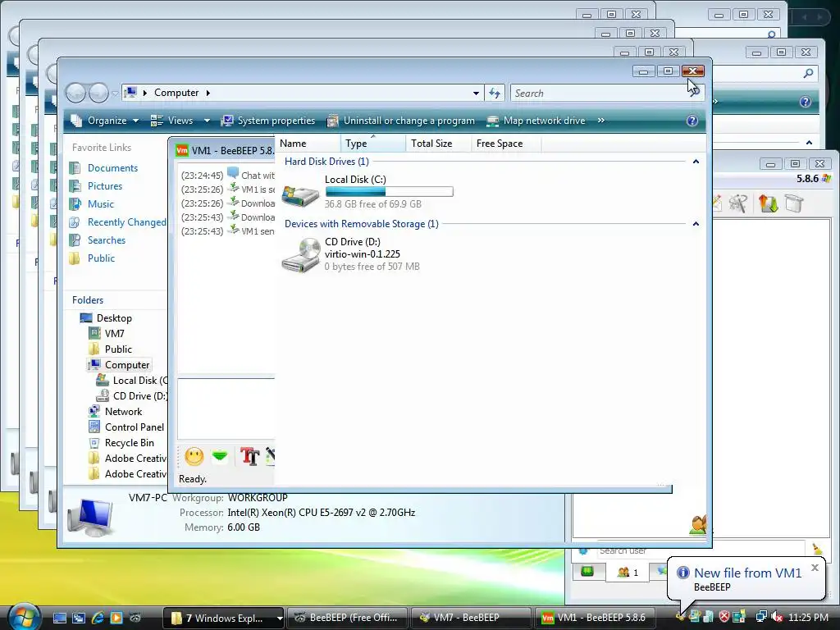
Task: Click Show Desktop in Quick Launch
Action: [x=59, y=618]
